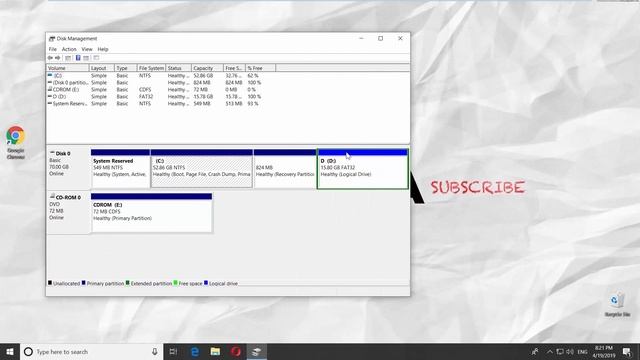Open the taskbar clock showing 8:21 PM
Viewport: 640px width, 360px height.
[x=604, y=351]
